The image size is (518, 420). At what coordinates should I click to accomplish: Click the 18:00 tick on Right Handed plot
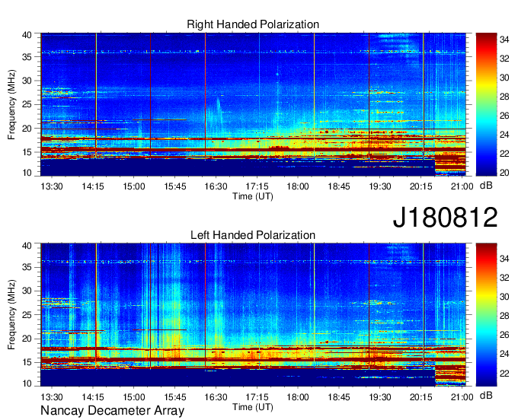coord(298,186)
